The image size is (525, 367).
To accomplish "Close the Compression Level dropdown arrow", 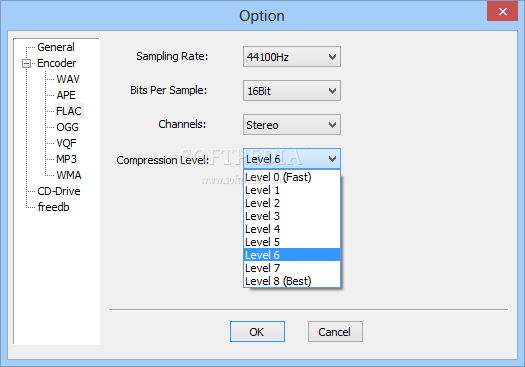I will pos(332,159).
